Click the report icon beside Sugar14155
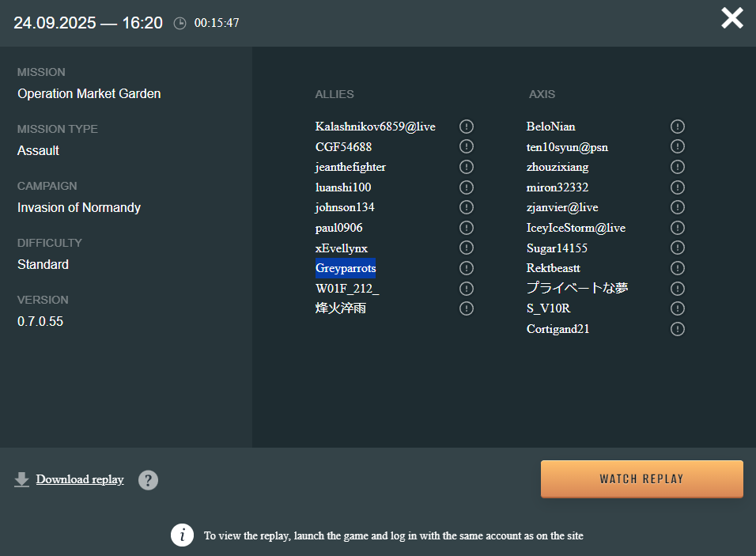This screenshot has width=756, height=556. (678, 248)
